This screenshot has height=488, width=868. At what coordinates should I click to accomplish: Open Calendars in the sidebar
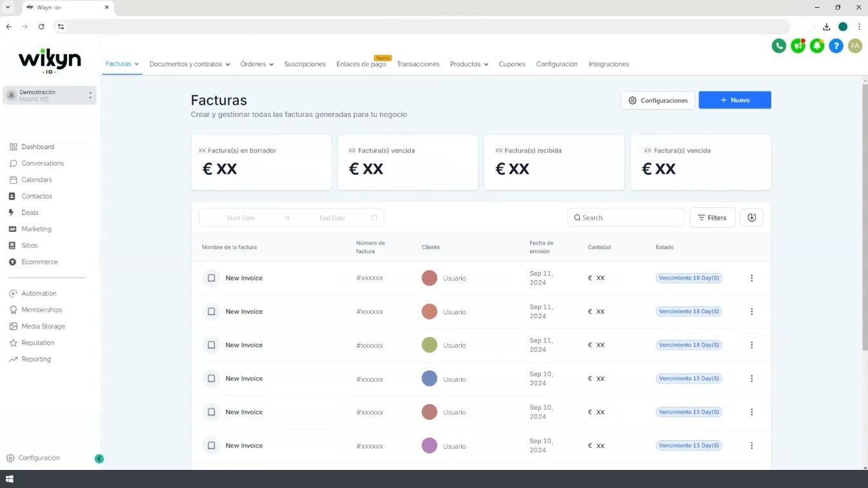coord(37,180)
